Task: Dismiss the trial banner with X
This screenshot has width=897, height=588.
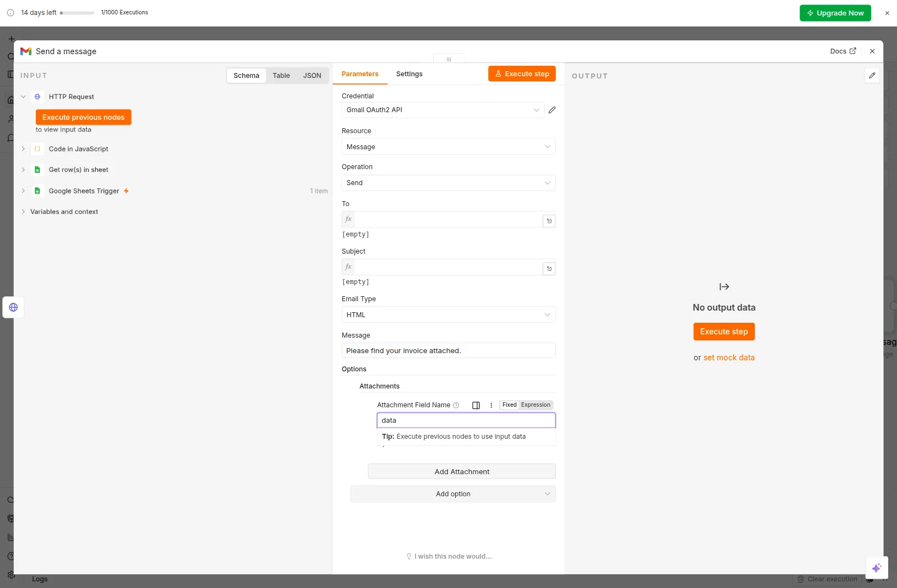Action: (x=887, y=13)
